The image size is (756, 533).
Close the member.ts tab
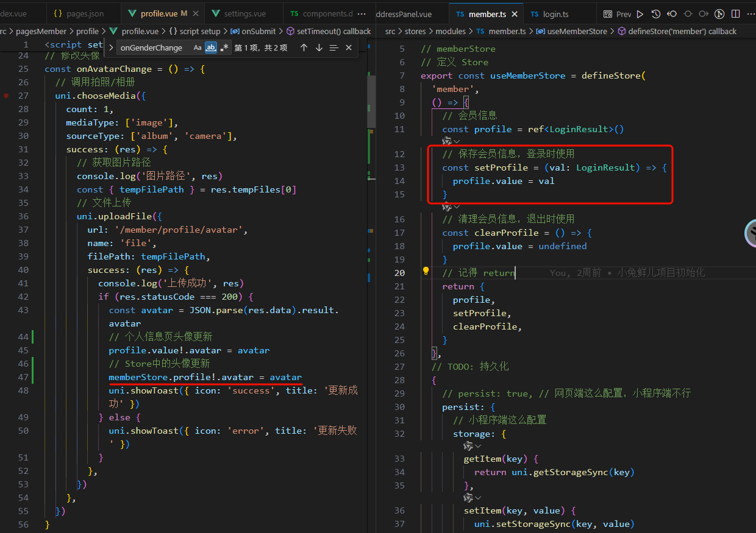[515, 14]
